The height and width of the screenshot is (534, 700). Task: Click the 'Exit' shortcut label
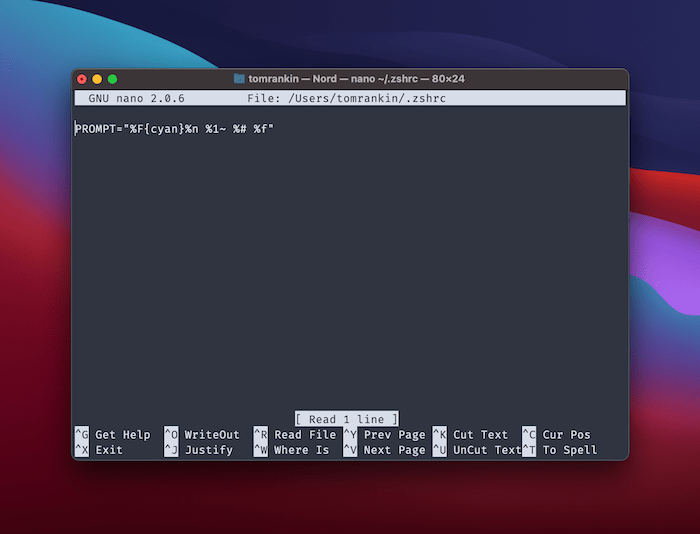click(109, 450)
